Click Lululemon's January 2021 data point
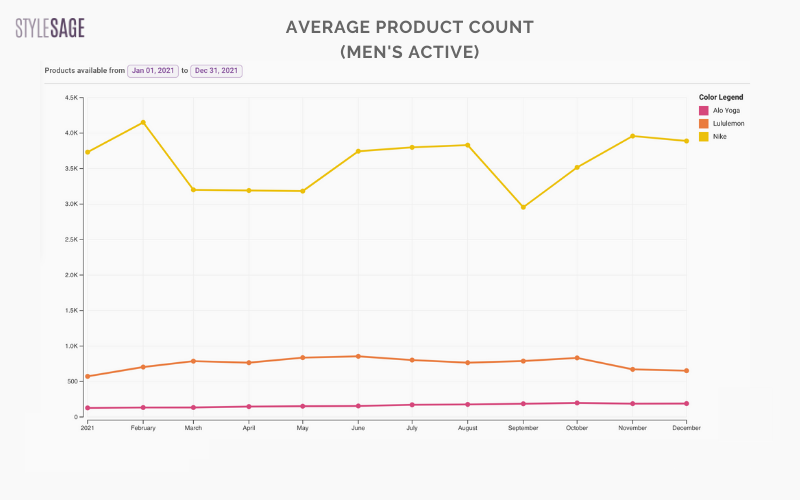 tap(87, 377)
